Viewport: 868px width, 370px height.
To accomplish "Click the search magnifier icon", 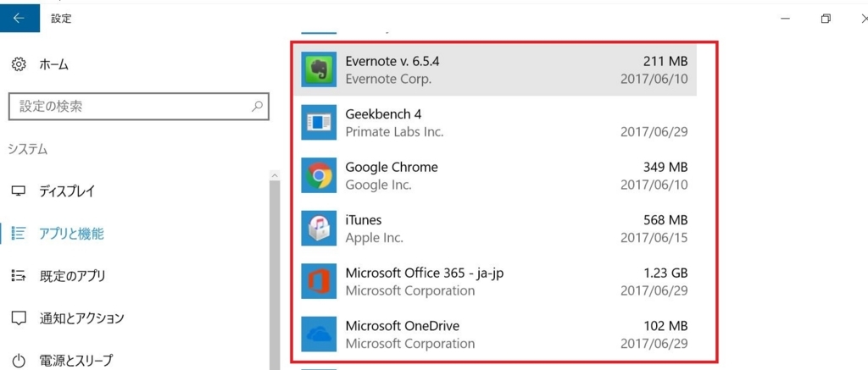I will 257,106.
